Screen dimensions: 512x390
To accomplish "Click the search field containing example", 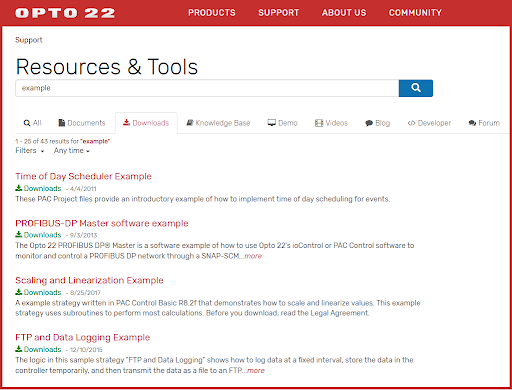I will tap(207, 88).
